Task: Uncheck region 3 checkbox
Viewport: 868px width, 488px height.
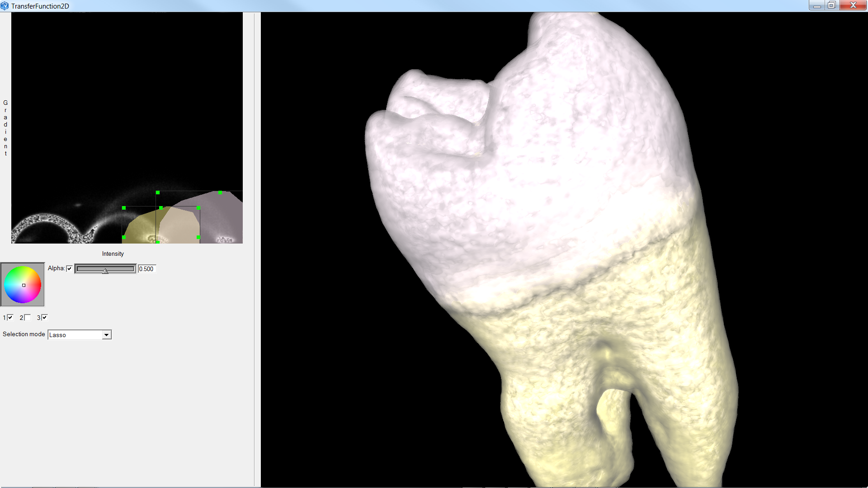Action: [x=44, y=318]
